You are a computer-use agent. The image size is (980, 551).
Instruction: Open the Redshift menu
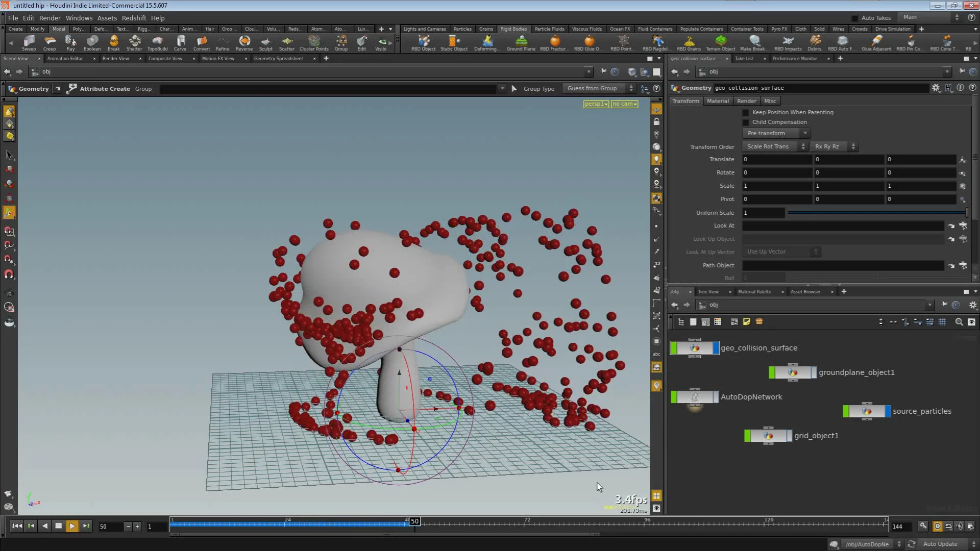click(x=134, y=18)
